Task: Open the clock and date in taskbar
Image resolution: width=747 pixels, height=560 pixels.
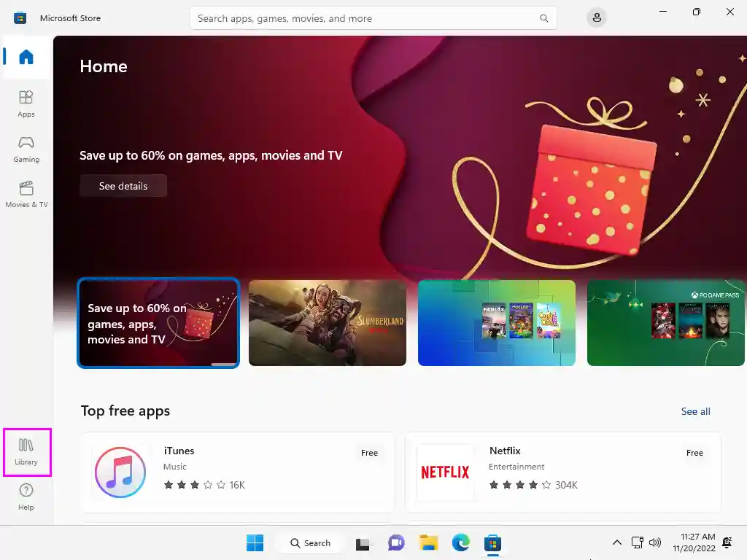Action: pyautogui.click(x=694, y=542)
